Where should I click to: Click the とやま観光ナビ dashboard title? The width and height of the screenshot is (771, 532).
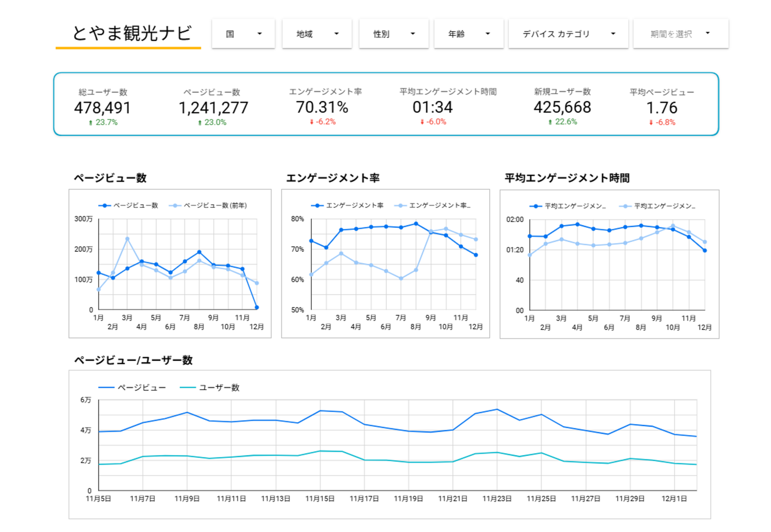pos(132,33)
